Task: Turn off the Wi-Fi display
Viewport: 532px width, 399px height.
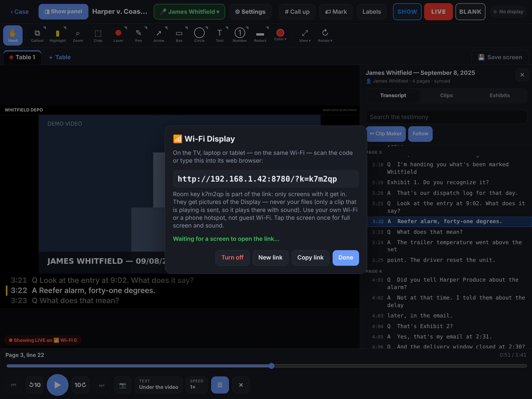Action: click(232, 258)
